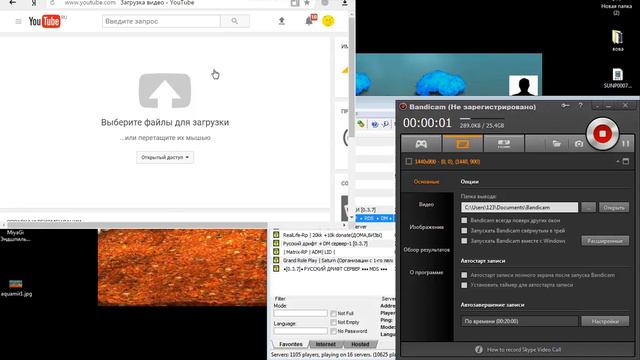This screenshot has height=360, width=640.
Task: Tick the checkbox beside 1440x900 resolution text
Action: point(409,161)
